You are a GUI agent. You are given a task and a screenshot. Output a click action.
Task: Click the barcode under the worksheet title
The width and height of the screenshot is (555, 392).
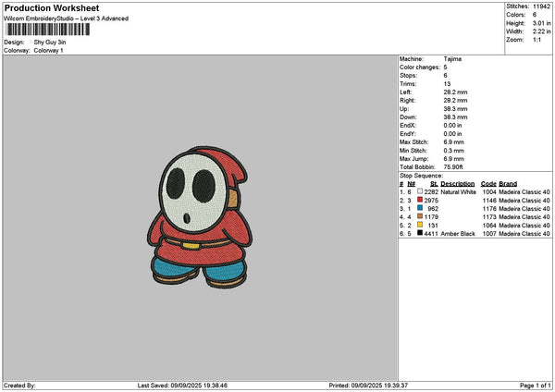point(48,30)
